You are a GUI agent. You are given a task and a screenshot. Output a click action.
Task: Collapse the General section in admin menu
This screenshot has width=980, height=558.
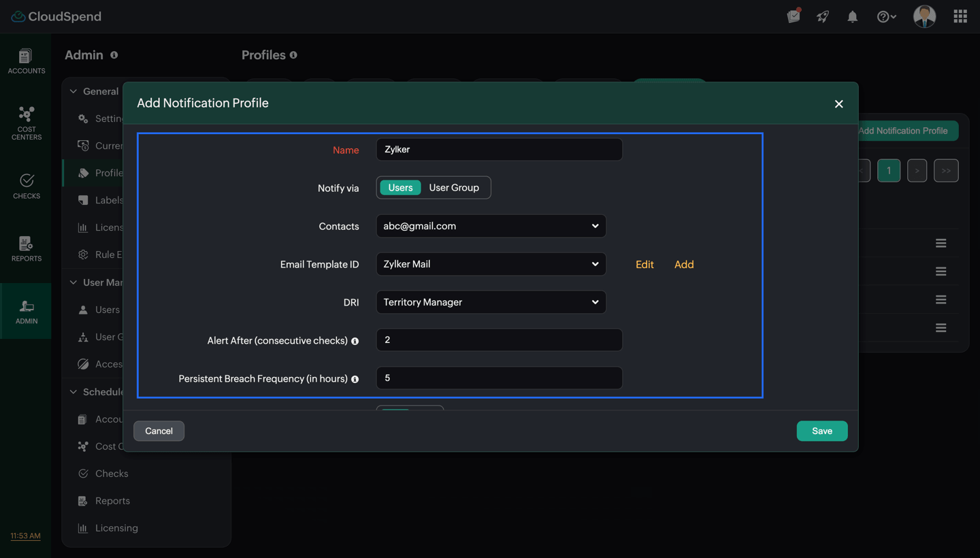point(73,91)
